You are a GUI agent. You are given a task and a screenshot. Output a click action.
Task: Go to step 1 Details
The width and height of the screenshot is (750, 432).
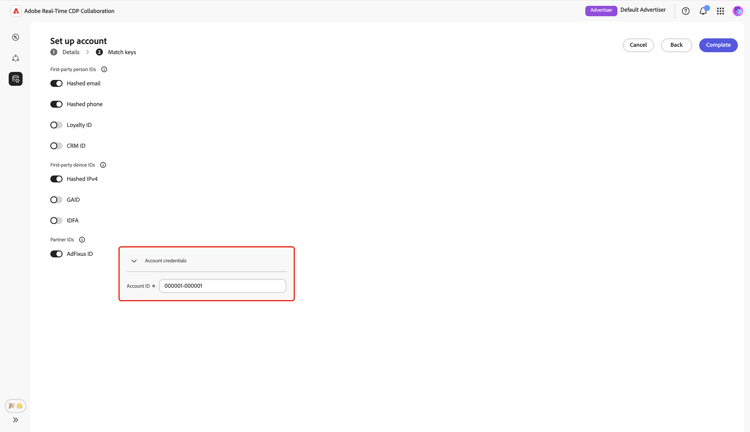pyautogui.click(x=65, y=52)
